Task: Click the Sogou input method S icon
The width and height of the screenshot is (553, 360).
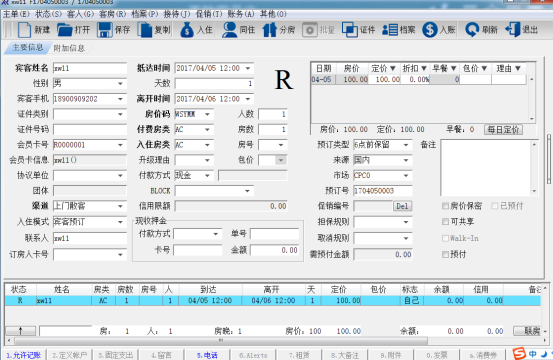Action: coord(519,353)
